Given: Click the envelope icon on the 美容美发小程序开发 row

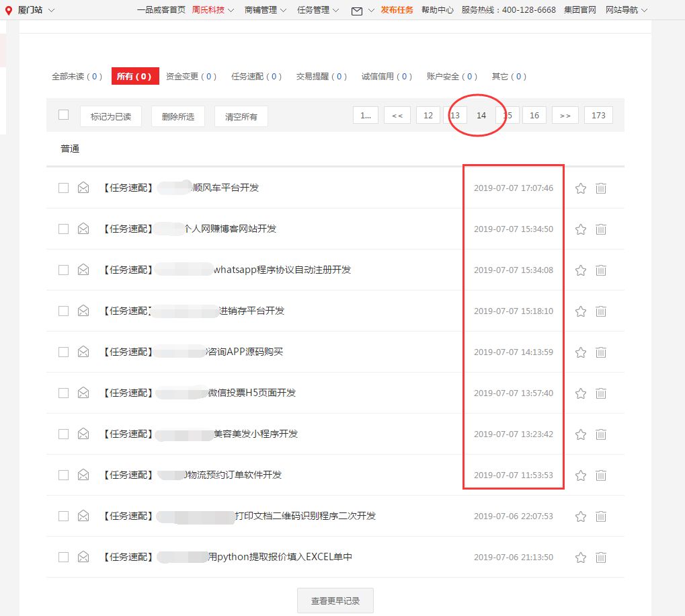Looking at the screenshot, I should [x=83, y=434].
